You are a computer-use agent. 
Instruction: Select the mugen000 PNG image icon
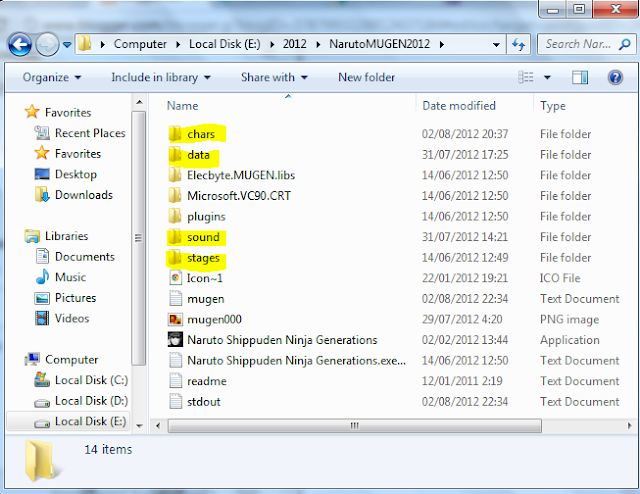175,319
